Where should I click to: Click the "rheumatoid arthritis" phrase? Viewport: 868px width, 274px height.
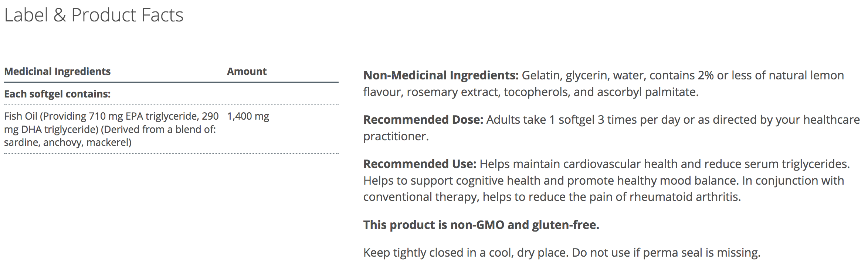pyautogui.click(x=685, y=197)
